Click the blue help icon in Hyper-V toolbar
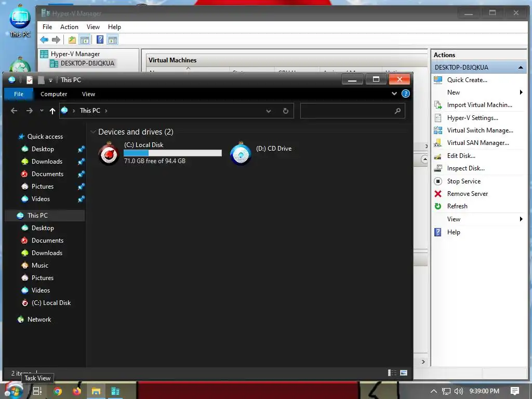This screenshot has width=532, height=399. point(100,39)
